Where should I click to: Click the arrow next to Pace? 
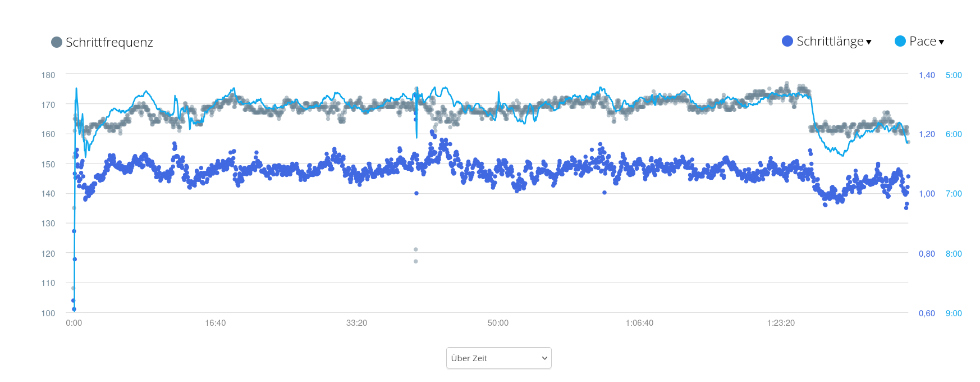click(x=941, y=42)
